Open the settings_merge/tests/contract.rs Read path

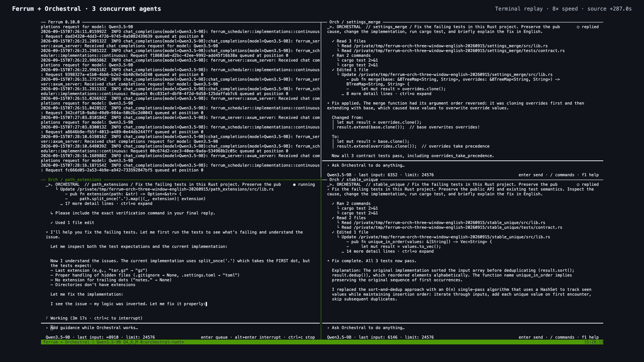point(459,51)
